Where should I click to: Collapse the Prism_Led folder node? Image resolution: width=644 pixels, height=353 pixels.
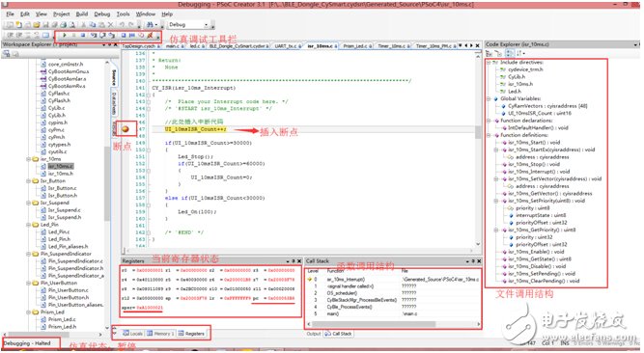(x=29, y=312)
